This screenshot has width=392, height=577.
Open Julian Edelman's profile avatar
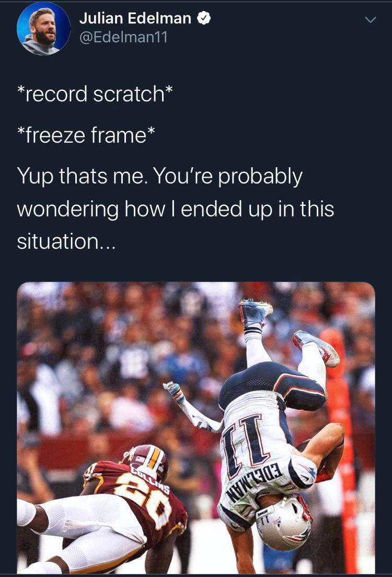point(43,28)
